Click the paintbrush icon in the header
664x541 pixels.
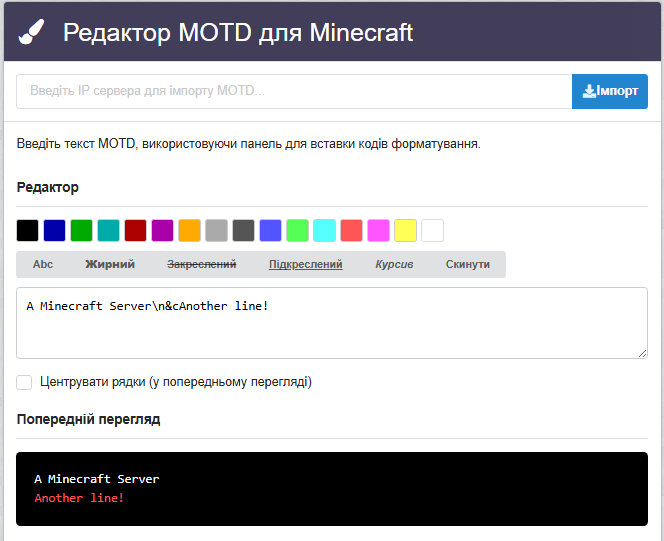[31, 32]
